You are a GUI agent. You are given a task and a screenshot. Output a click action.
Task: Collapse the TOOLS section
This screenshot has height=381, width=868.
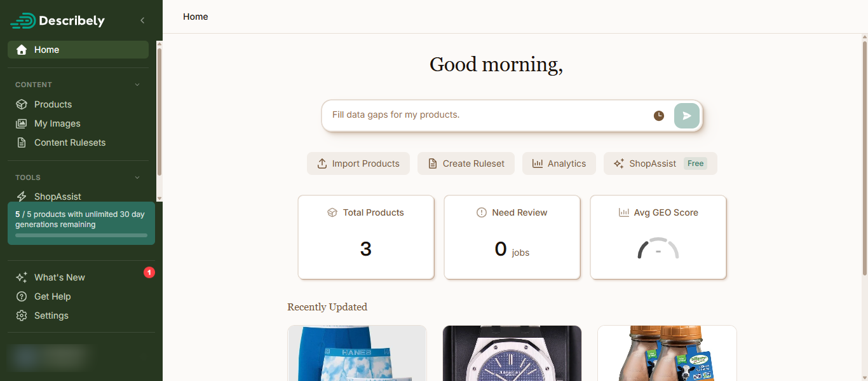pyautogui.click(x=137, y=177)
